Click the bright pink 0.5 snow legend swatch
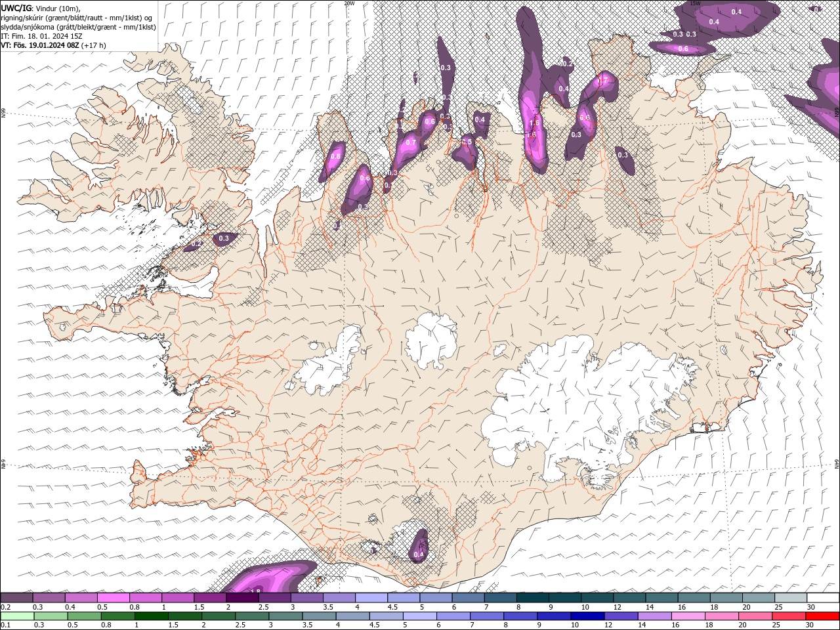This screenshot has height=630, width=840. 114,598
